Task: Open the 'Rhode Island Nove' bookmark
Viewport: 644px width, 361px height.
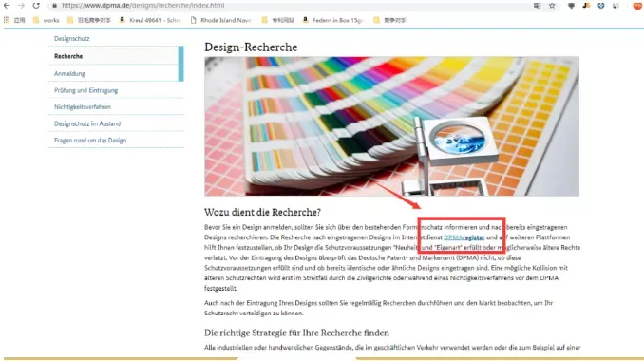Action: pos(221,20)
